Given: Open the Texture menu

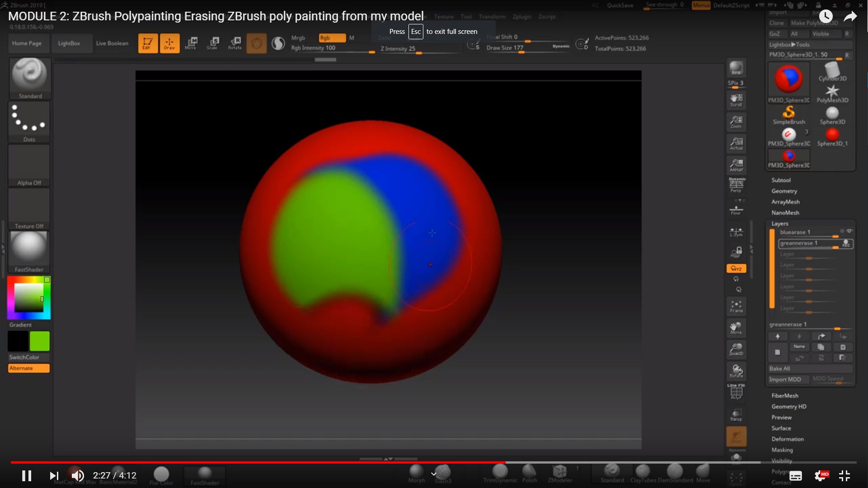Looking at the screenshot, I should coord(444,17).
